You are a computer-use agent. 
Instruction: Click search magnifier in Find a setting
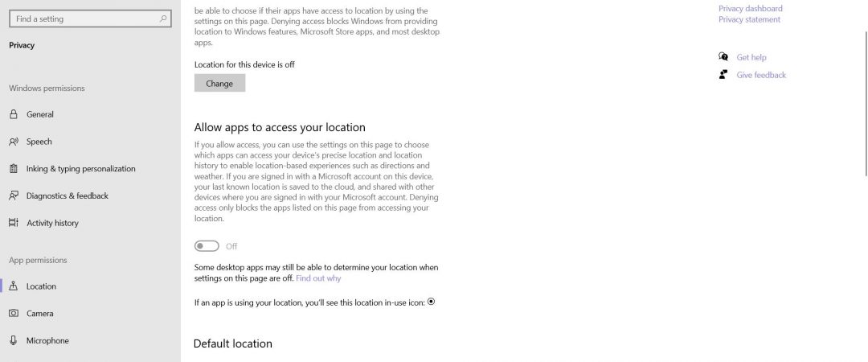click(x=162, y=19)
